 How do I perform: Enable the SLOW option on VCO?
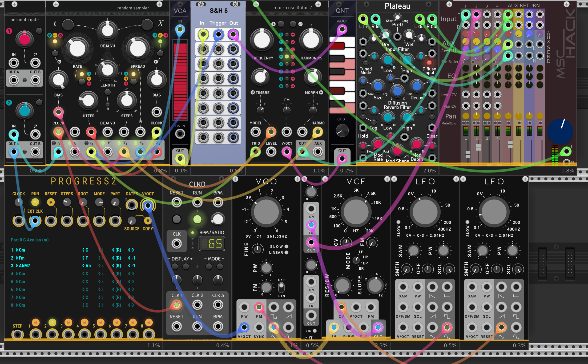pos(286,246)
